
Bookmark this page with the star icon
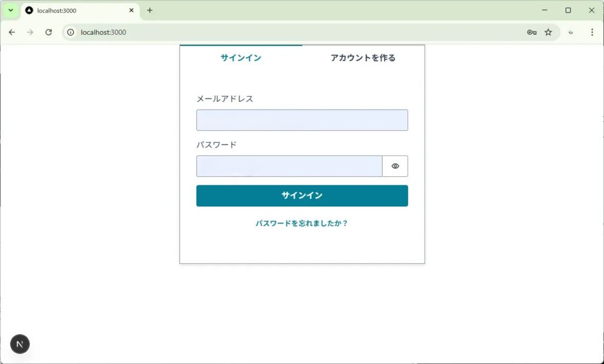548,32
